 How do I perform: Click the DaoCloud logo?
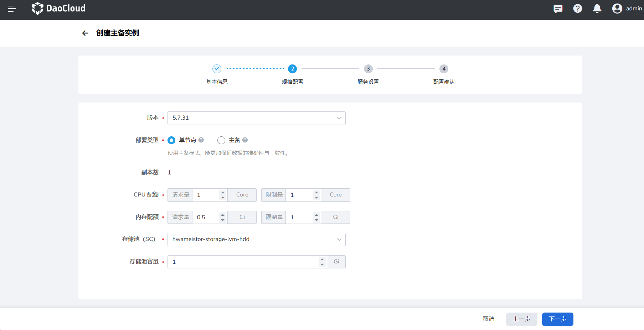[x=58, y=9]
